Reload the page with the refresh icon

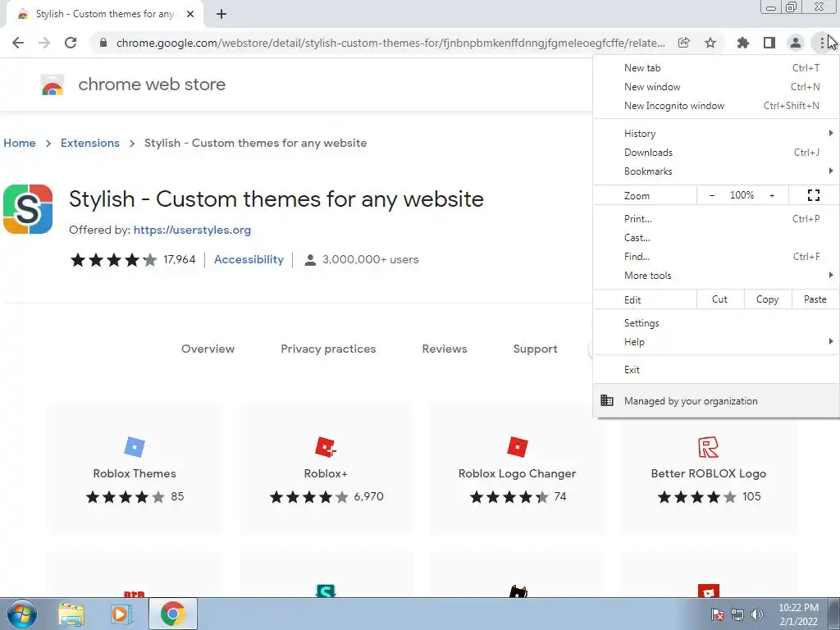tap(71, 43)
